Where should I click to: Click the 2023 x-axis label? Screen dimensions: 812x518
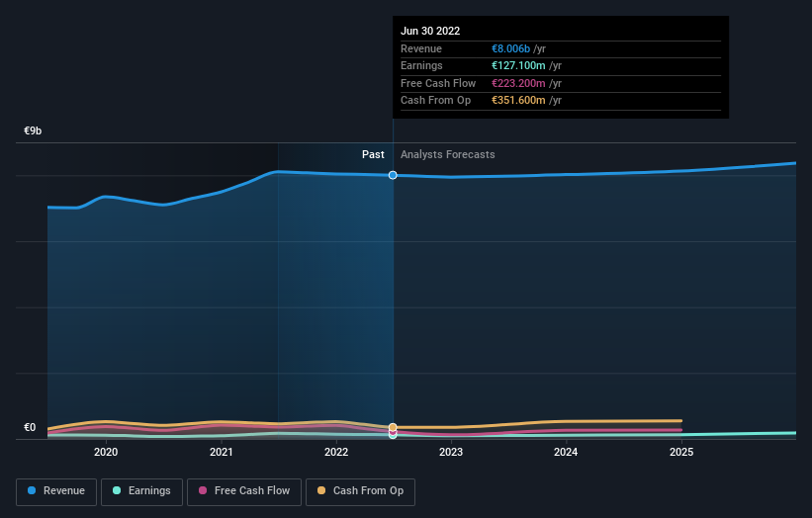point(451,452)
